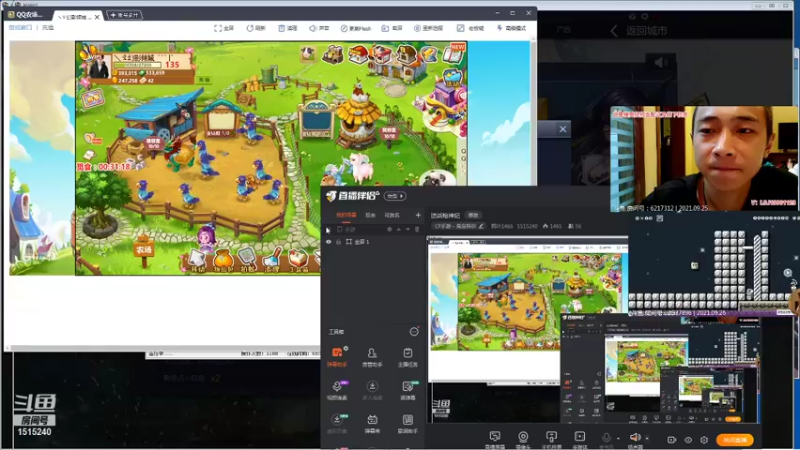The image size is (800, 450).
Task: Open the room manager assistant tool
Action: [x=372, y=357]
